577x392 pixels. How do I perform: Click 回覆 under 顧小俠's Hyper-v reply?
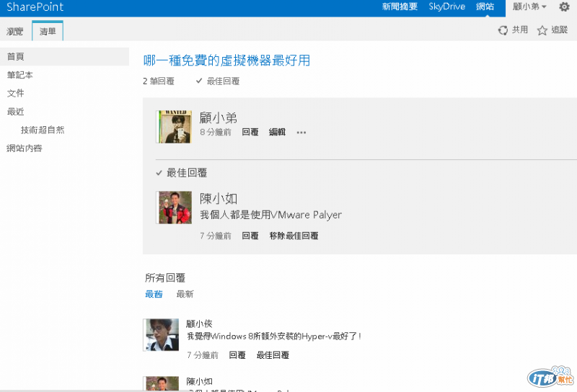237,355
